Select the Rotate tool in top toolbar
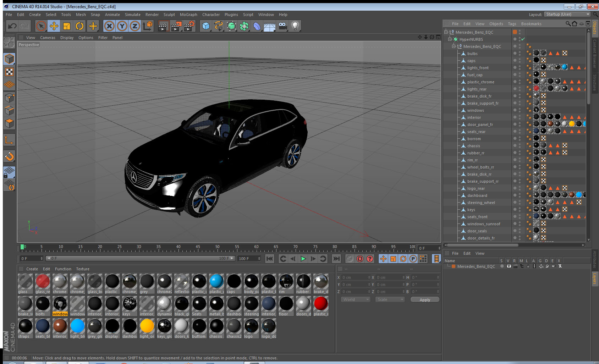599x364 pixels. click(79, 26)
